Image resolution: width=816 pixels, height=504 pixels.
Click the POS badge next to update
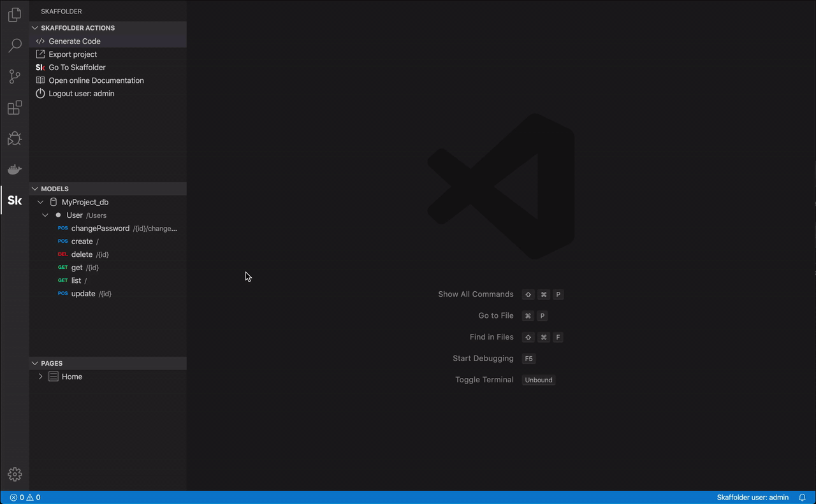click(62, 294)
